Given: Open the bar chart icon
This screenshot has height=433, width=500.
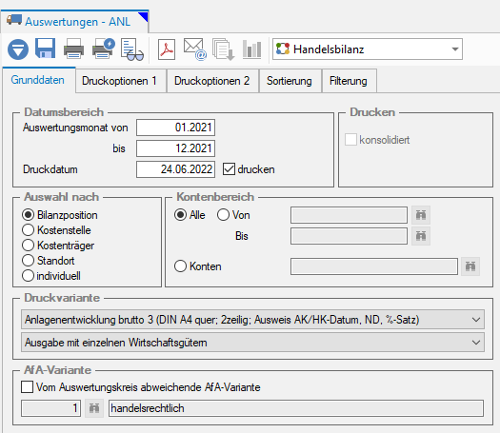Looking at the screenshot, I should (252, 49).
